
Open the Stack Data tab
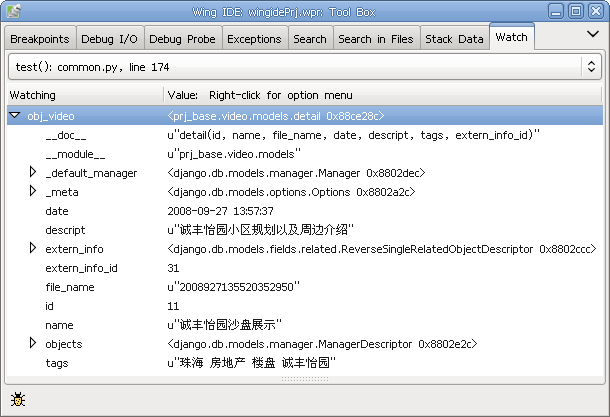(453, 39)
